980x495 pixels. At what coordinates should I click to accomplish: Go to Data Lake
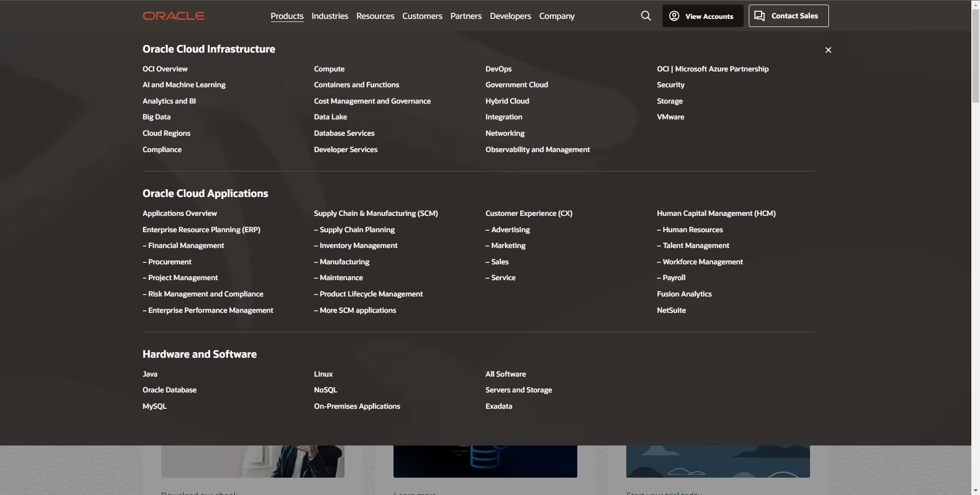click(330, 117)
